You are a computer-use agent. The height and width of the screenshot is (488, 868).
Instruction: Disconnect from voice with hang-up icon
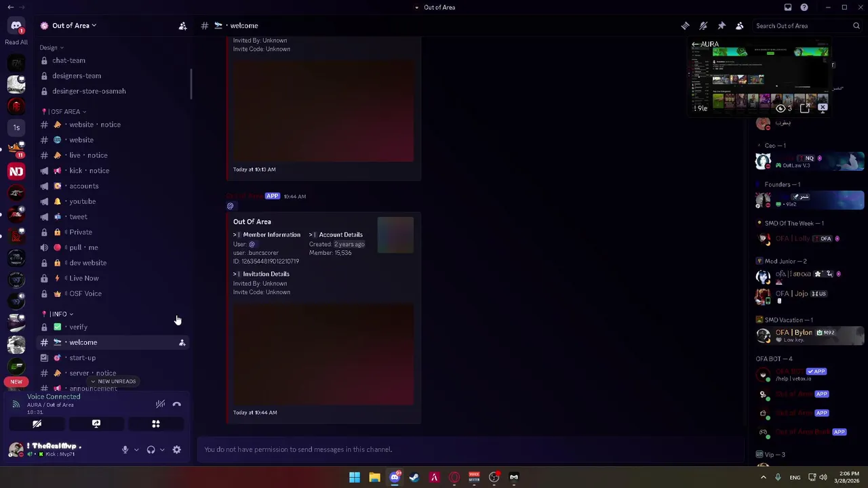(x=177, y=405)
